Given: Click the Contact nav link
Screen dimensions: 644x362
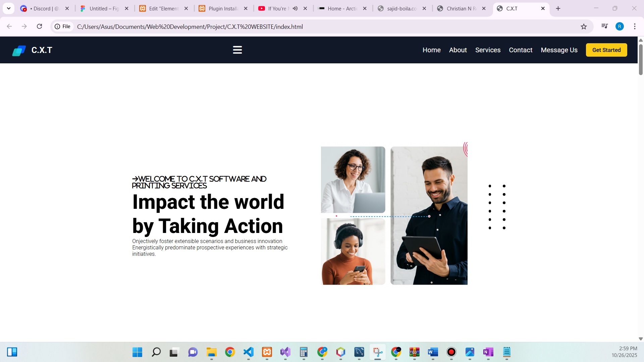Looking at the screenshot, I should [x=521, y=50].
